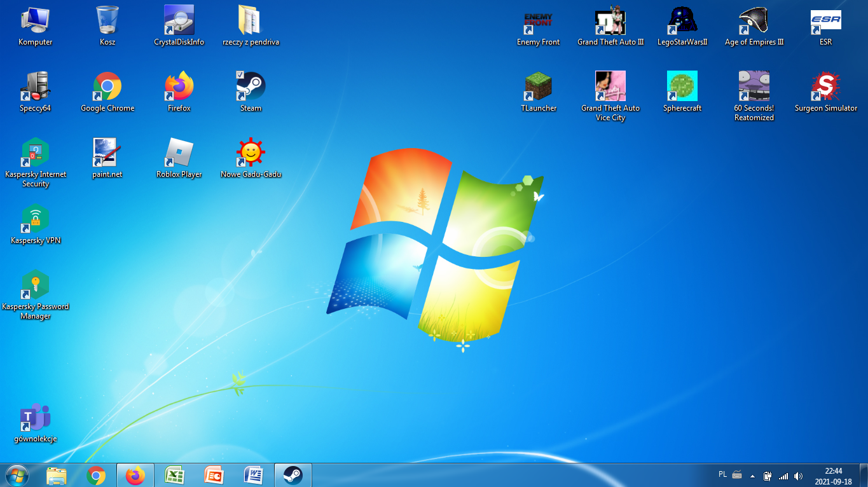The image size is (868, 487).
Task: Select the Nowe Gadu-Gadu shortcut
Action: (x=251, y=158)
